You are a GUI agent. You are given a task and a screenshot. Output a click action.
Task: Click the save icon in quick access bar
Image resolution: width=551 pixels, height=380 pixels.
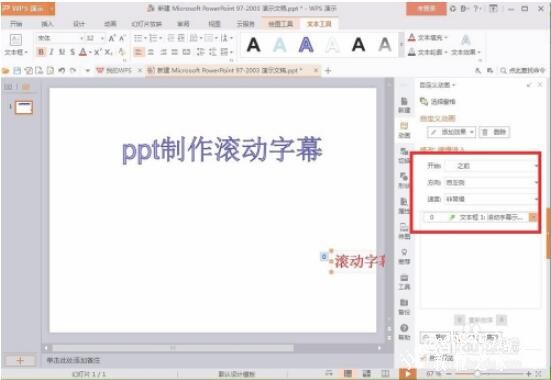point(17,71)
